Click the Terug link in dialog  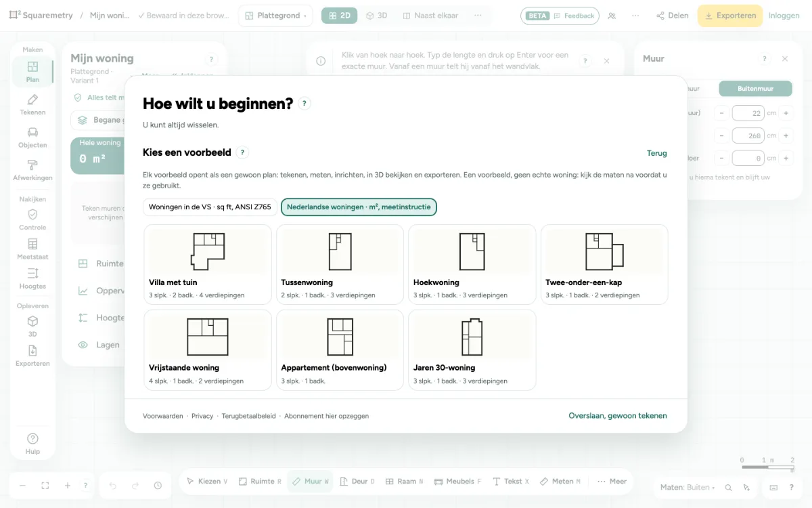click(657, 153)
